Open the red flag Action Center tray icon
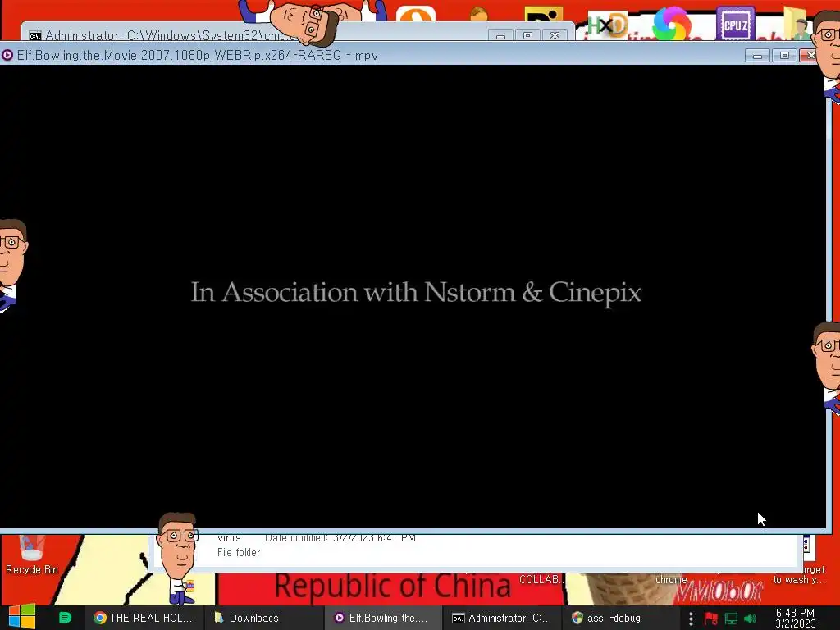 [711, 619]
